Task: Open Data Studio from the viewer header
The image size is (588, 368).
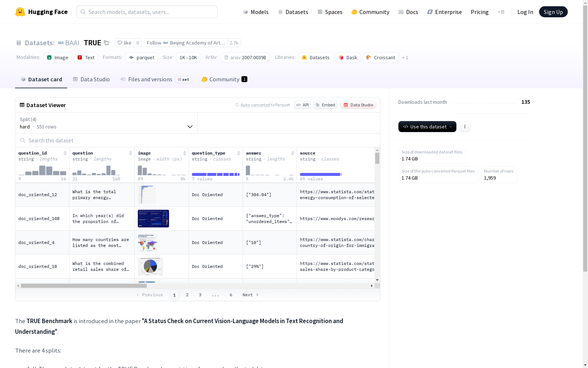Action: (358, 105)
